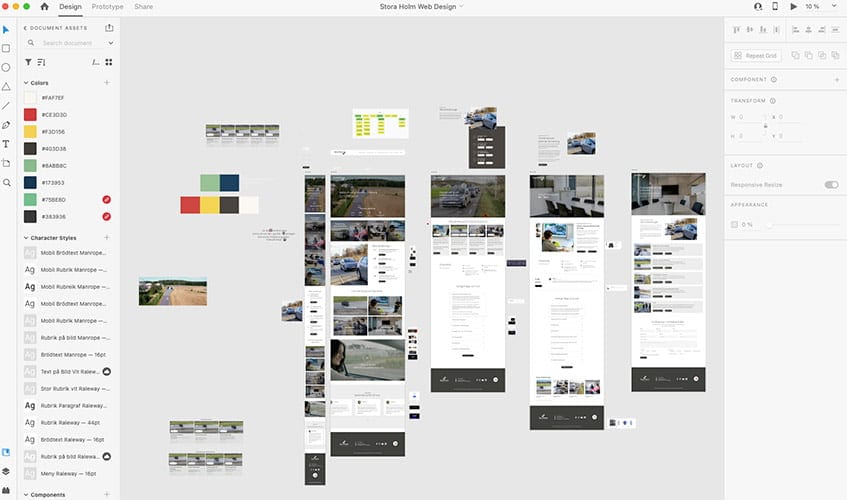Collapse the Colors section
847x500 pixels.
[x=26, y=83]
